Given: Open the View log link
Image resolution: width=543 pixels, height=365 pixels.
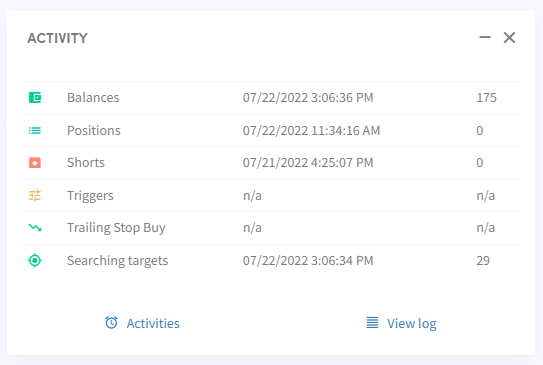Looking at the screenshot, I should 412,323.
